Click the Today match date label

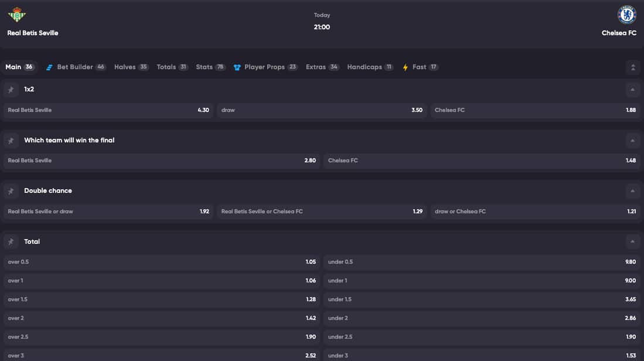(x=322, y=15)
